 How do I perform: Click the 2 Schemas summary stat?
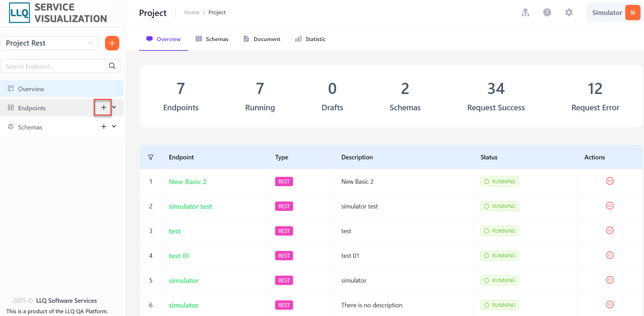405,96
